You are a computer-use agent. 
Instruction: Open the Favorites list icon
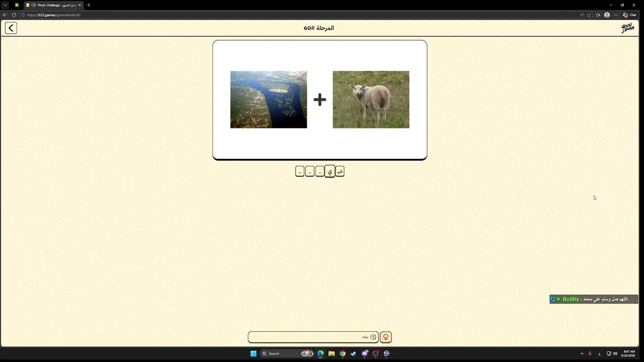point(598,15)
